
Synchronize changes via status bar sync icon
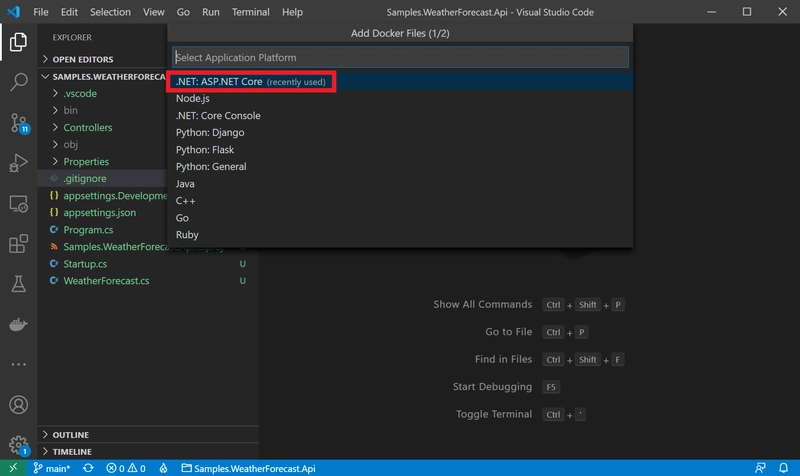point(88,468)
